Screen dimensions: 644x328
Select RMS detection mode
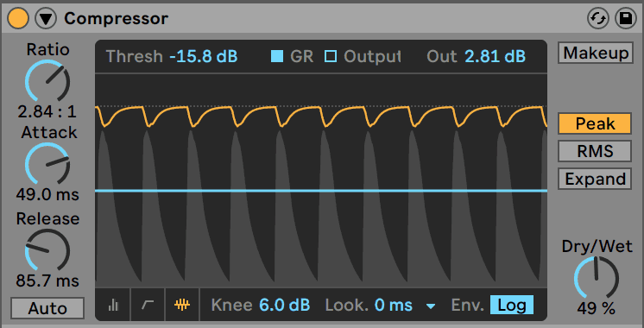click(x=594, y=151)
